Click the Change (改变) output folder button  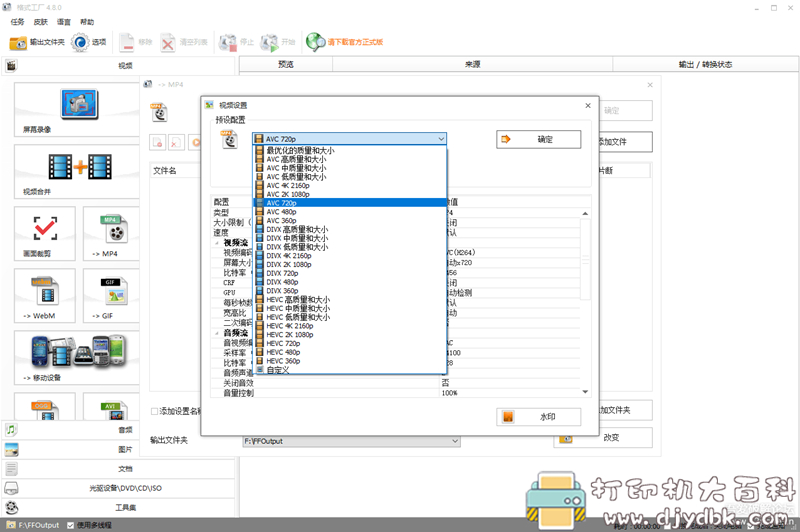(603, 438)
